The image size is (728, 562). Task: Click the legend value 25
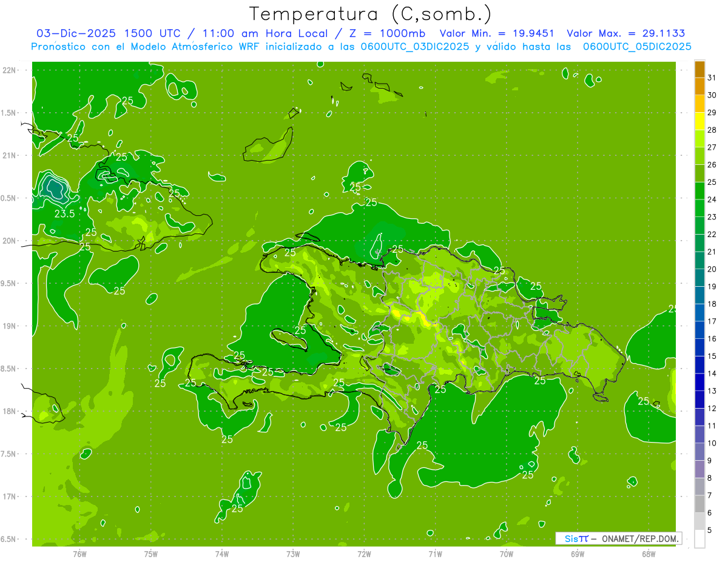[x=712, y=182]
